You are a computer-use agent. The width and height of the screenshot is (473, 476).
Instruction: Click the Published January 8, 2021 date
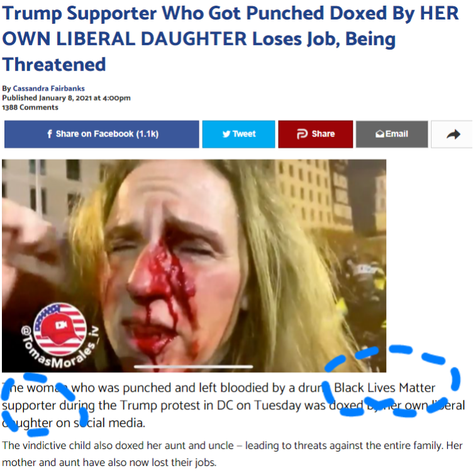66,98
